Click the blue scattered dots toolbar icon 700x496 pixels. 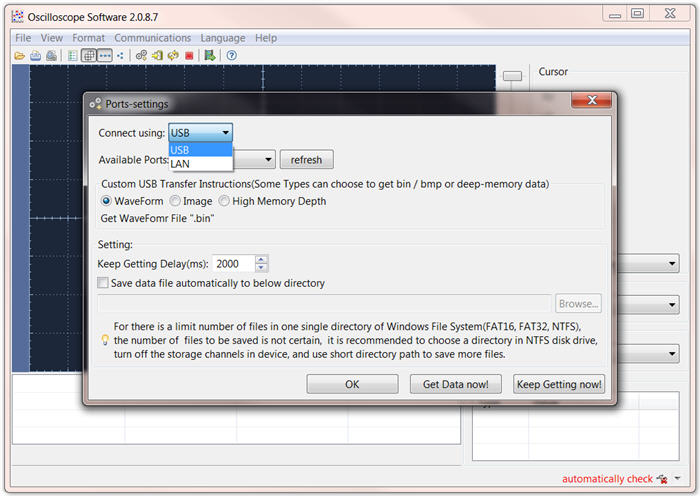pos(120,56)
